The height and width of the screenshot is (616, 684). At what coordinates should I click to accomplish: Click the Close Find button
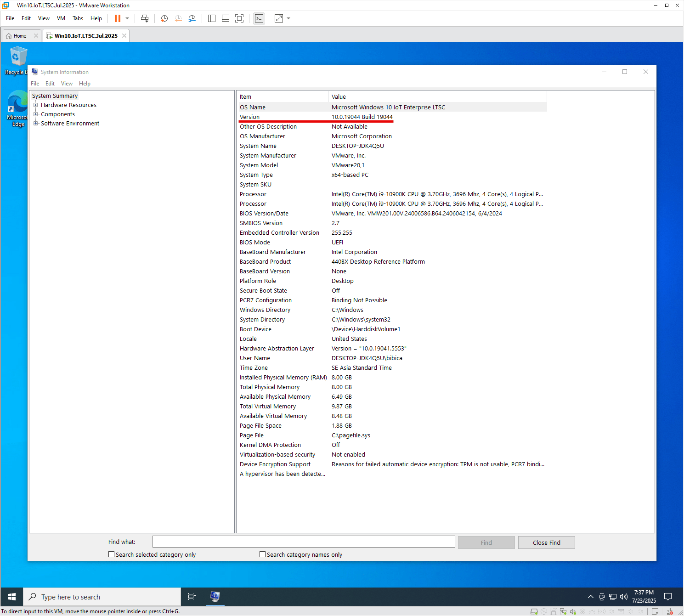547,543
